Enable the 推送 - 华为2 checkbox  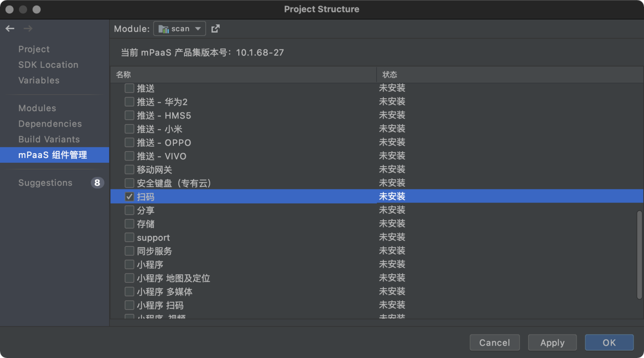point(129,102)
